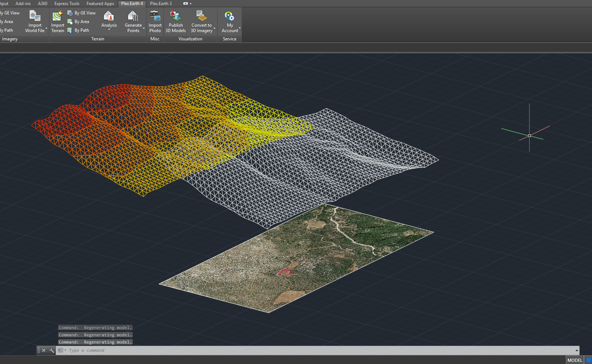Open the My Account dropdown arrow
Image resolution: width=592 pixels, height=364 pixels.
(x=240, y=28)
